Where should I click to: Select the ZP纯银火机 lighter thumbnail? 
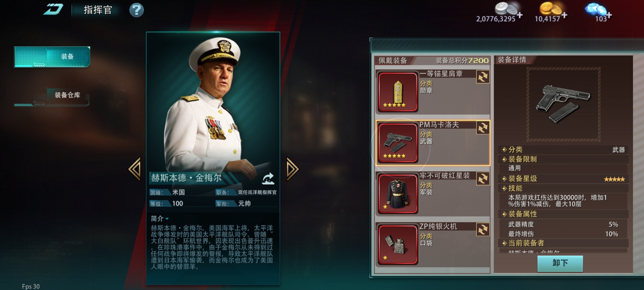pyautogui.click(x=398, y=245)
